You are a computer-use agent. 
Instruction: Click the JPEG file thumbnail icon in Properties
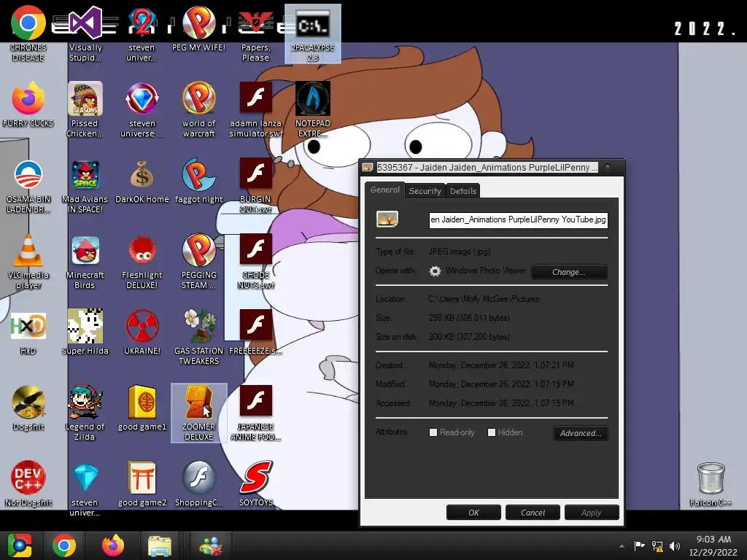[x=387, y=219]
